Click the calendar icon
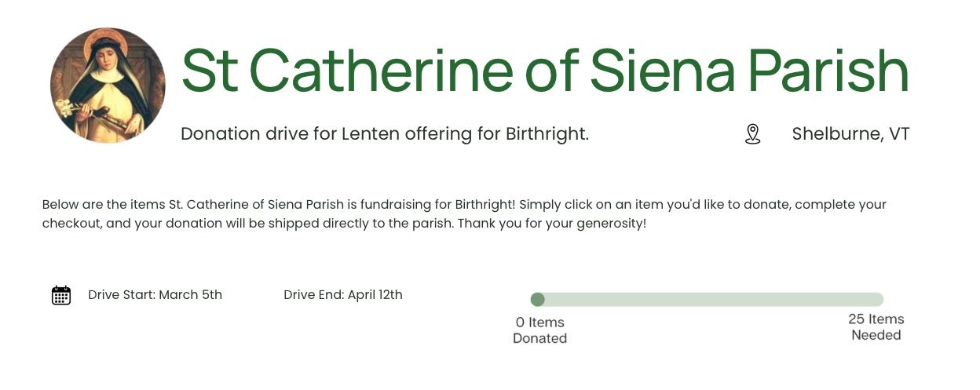980x390 pixels. pyautogui.click(x=61, y=295)
